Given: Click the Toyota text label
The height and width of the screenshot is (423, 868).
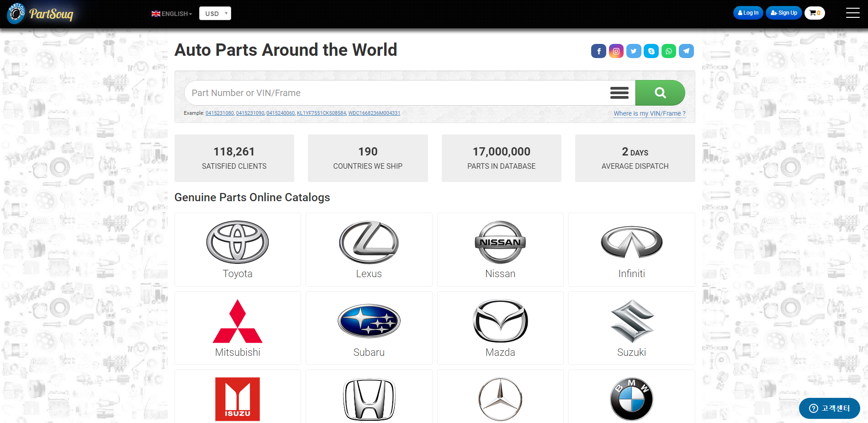Looking at the screenshot, I should coord(238,273).
